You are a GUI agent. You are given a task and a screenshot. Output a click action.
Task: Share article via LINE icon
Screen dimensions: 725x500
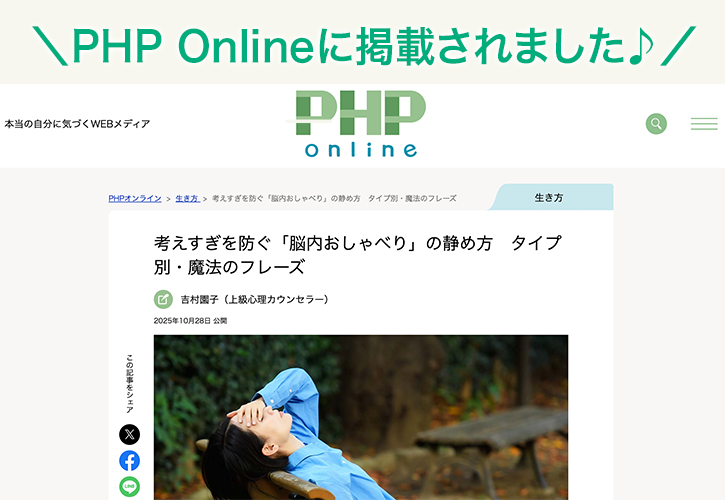[129, 487]
